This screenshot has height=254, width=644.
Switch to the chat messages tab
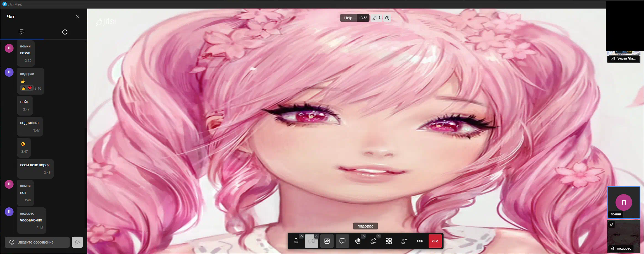pyautogui.click(x=22, y=32)
